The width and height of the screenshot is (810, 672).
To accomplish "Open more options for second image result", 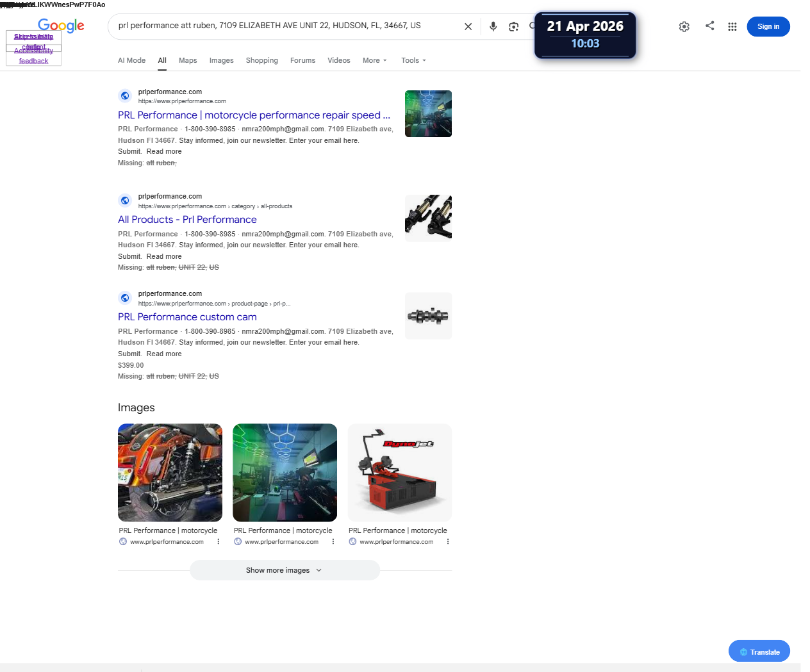I will (333, 542).
